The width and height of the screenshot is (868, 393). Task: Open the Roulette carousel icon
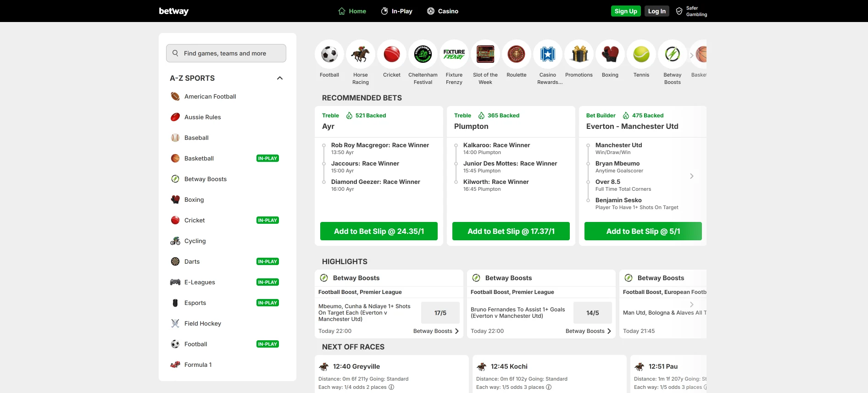coord(517,55)
